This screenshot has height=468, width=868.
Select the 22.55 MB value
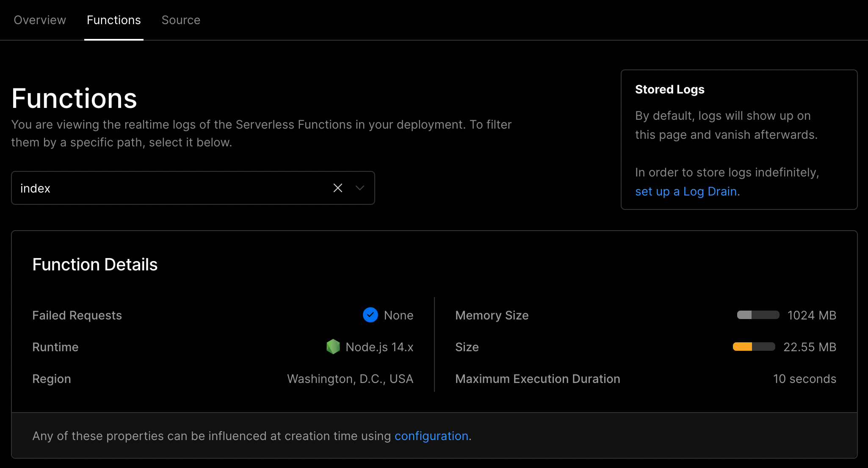810,347
